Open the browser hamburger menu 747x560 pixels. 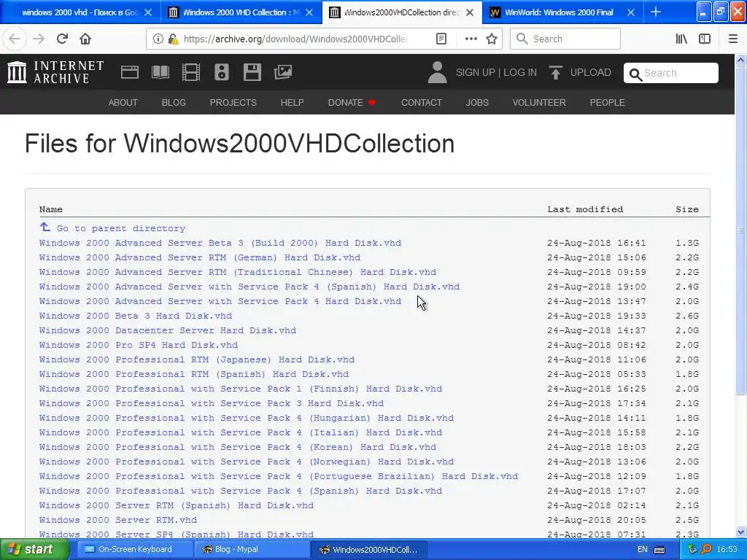pyautogui.click(x=733, y=39)
